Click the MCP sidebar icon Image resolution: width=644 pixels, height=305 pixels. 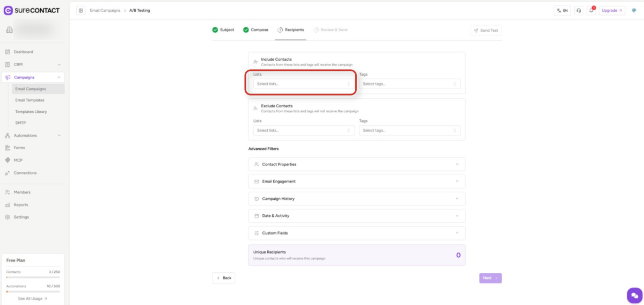pos(8,160)
